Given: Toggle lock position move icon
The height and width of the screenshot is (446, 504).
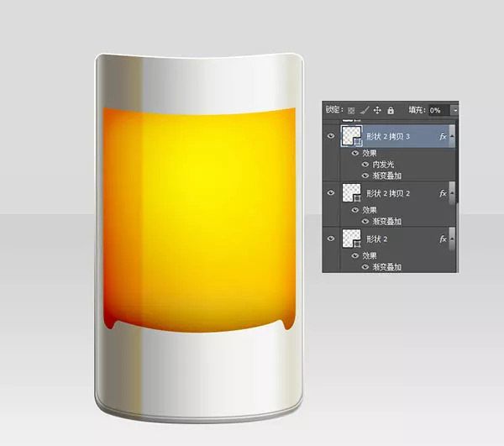Looking at the screenshot, I should click(377, 110).
